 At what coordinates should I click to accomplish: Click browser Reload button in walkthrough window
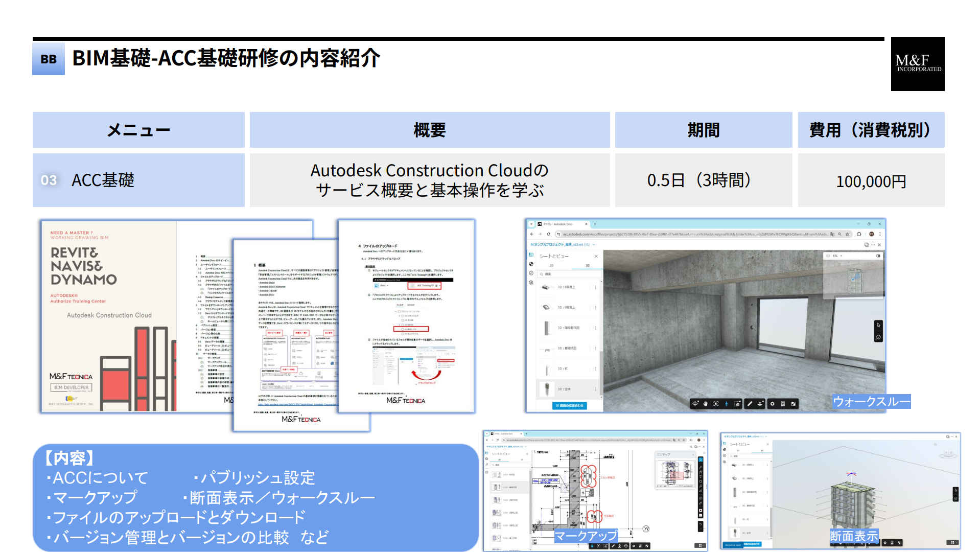[x=548, y=234]
